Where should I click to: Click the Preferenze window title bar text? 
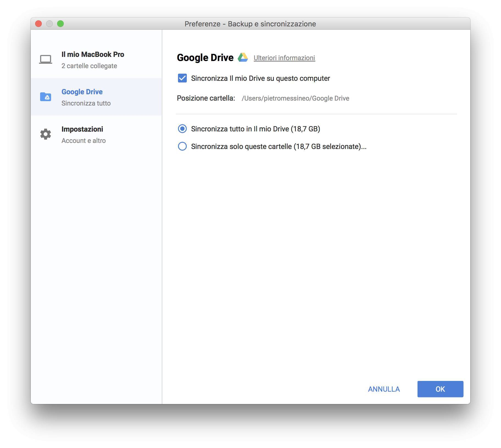tap(250, 24)
